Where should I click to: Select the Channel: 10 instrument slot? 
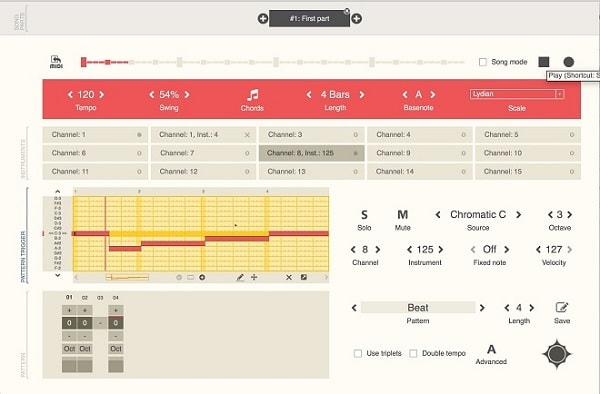pyautogui.click(x=528, y=153)
